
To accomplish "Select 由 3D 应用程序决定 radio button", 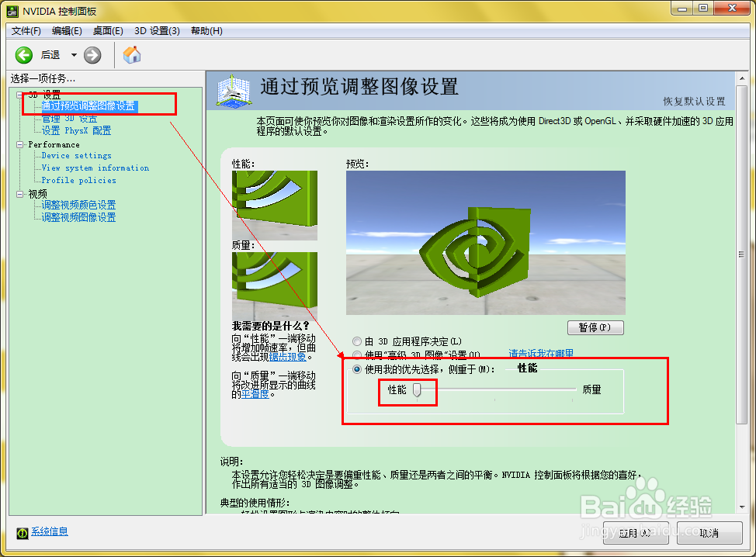I will (357, 341).
